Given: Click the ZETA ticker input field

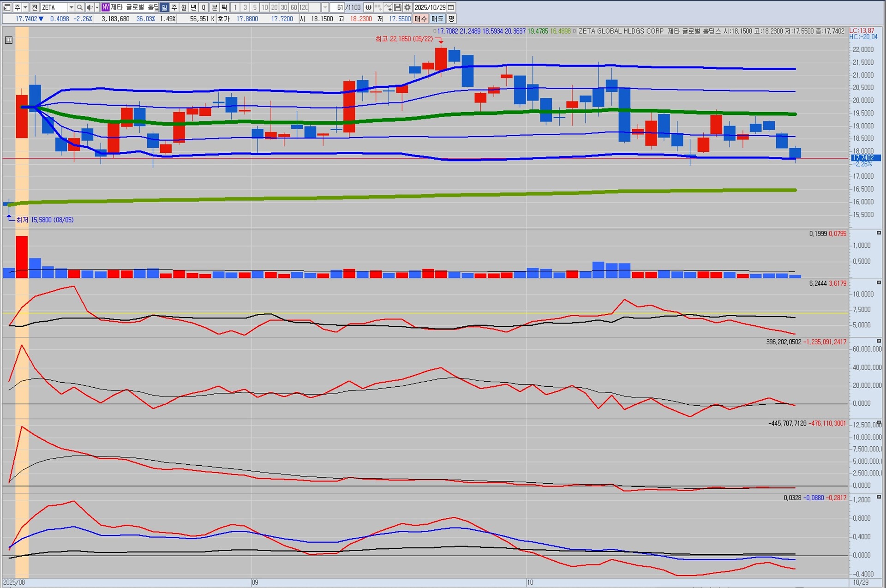Looking at the screenshot, I should pyautogui.click(x=54, y=7).
